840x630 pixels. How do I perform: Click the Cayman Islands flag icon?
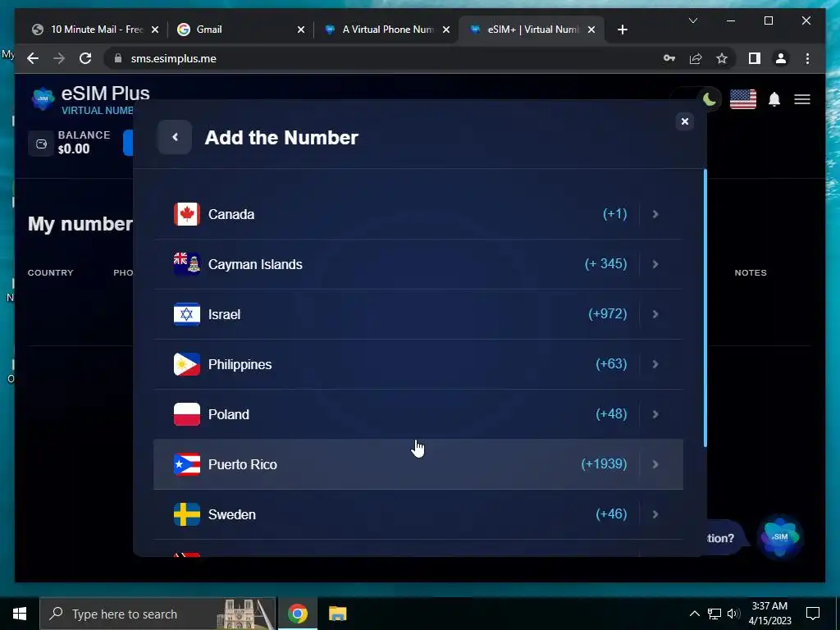click(187, 264)
